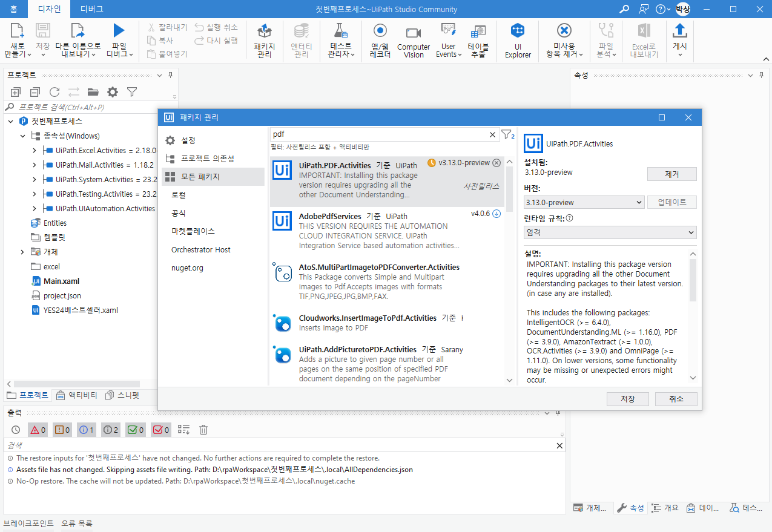Open the Computer Vision camera icon
Image resolution: width=772 pixels, height=532 pixels.
click(x=414, y=33)
